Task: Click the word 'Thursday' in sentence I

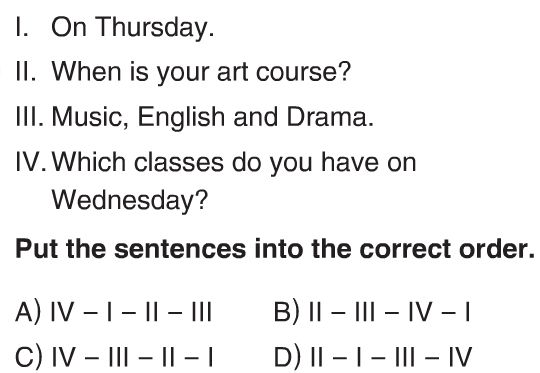Action: coord(152,28)
